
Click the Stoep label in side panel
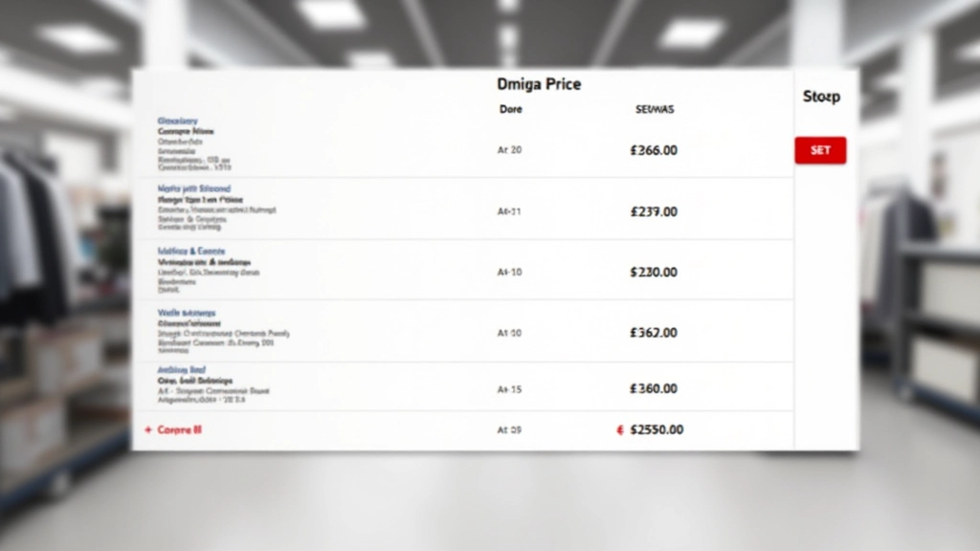pos(821,97)
